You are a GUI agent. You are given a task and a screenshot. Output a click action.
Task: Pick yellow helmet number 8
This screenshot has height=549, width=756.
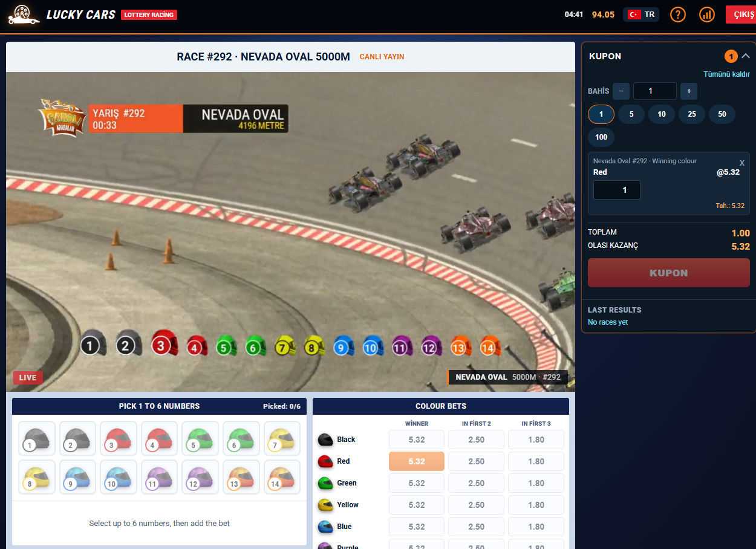pyautogui.click(x=37, y=477)
